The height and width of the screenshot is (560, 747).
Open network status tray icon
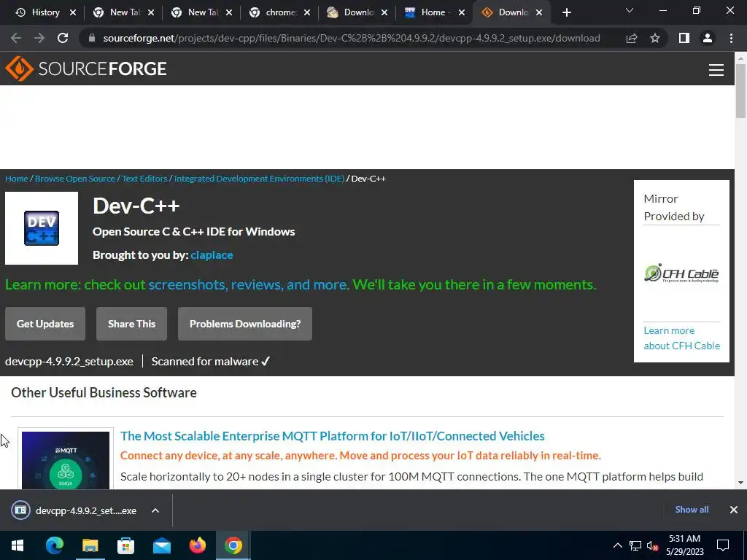pyautogui.click(x=635, y=545)
